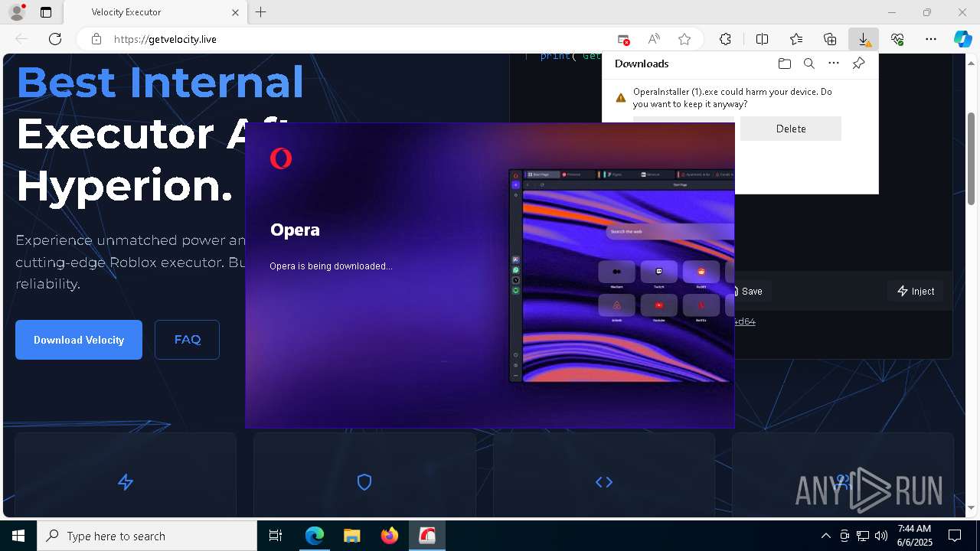Open a new tab with plus button
This screenshot has height=551, width=980.
click(x=261, y=12)
